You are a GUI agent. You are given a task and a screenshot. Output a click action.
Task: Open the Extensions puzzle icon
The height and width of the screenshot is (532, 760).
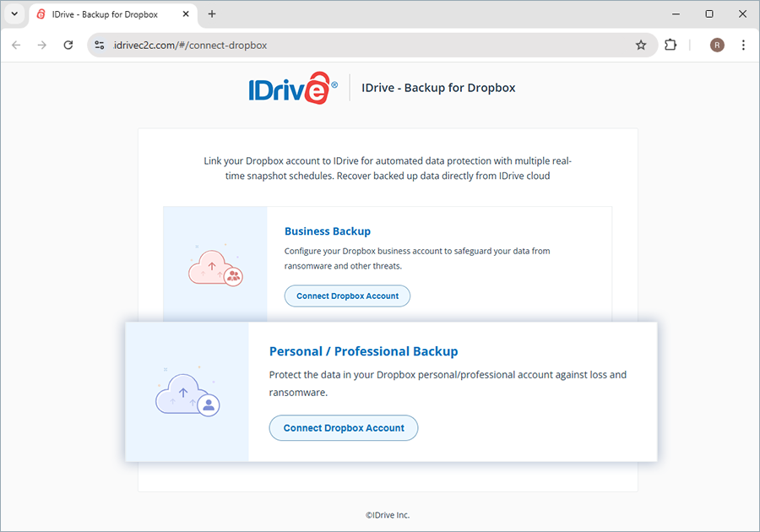point(670,45)
